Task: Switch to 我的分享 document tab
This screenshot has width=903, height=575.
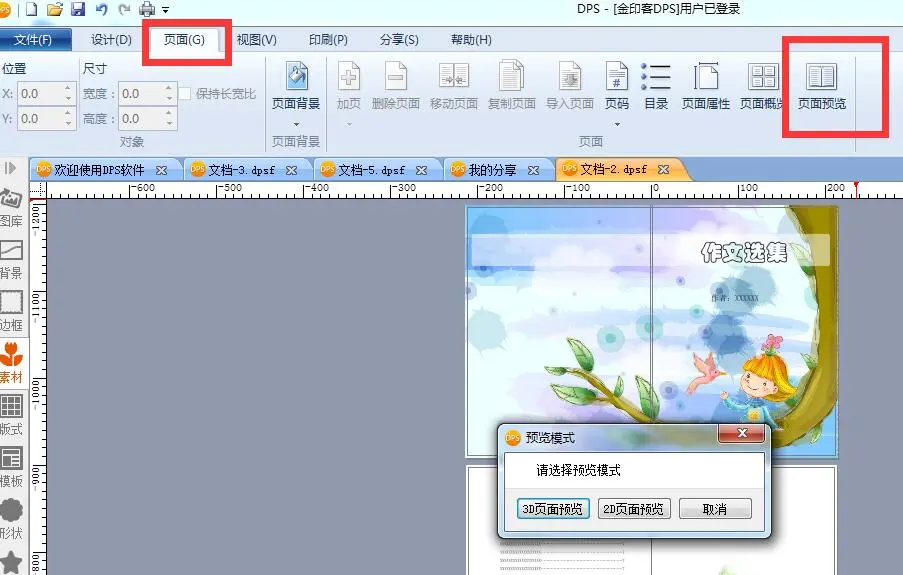Action: [492, 170]
